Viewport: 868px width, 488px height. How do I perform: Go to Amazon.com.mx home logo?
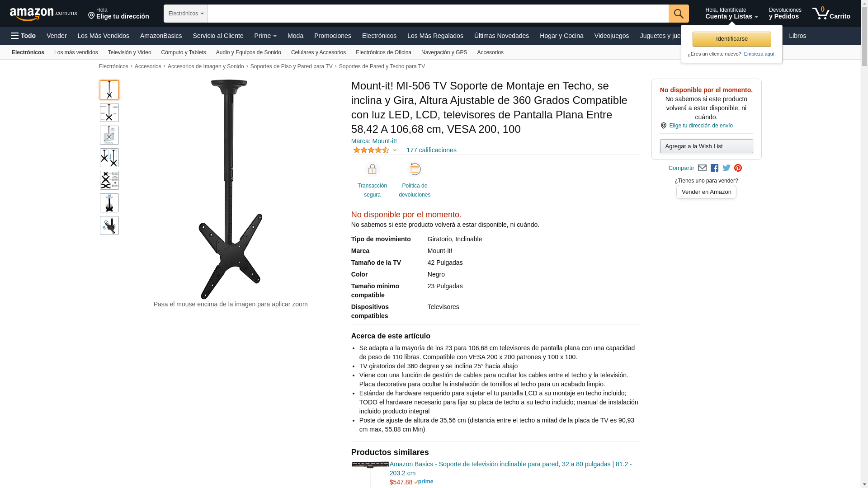(x=43, y=14)
